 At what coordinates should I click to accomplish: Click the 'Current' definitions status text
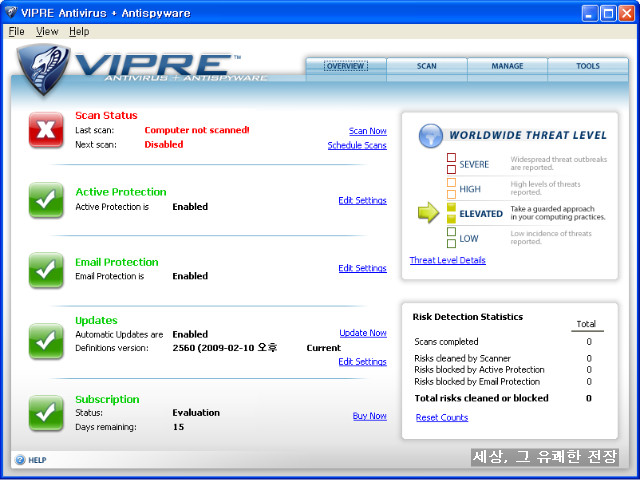pos(324,348)
